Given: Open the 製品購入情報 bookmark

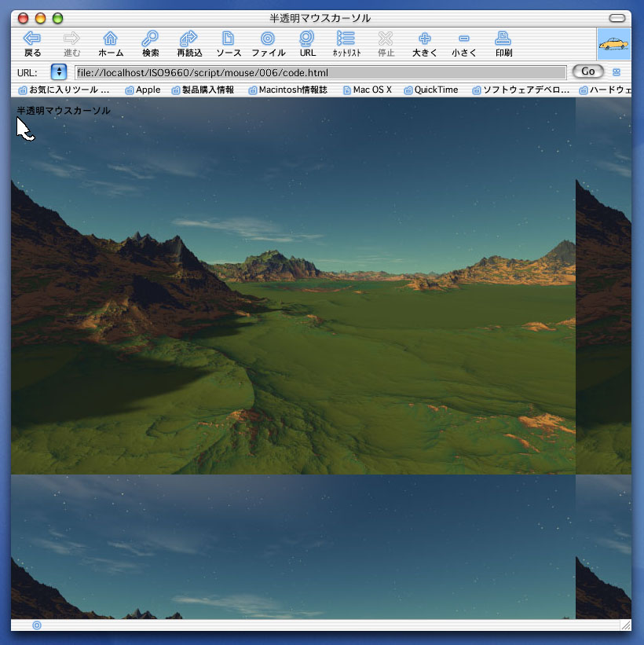Looking at the screenshot, I should click(203, 90).
